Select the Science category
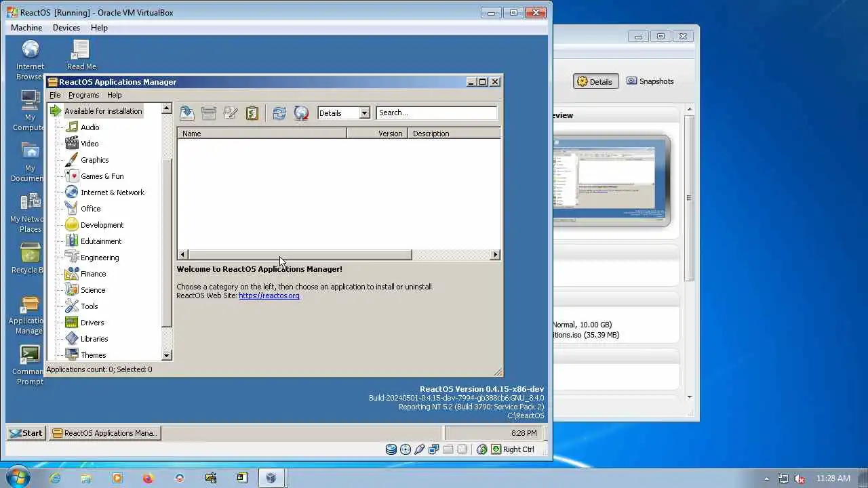The width and height of the screenshot is (868, 488). point(93,290)
